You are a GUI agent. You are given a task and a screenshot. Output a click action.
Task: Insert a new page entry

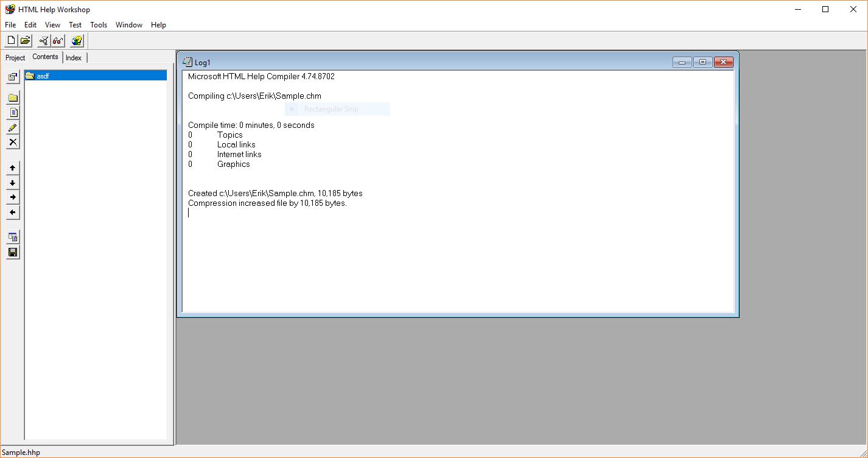pyautogui.click(x=12, y=112)
